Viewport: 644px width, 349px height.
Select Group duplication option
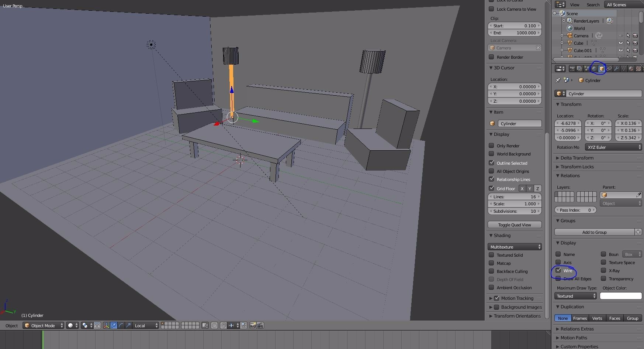click(633, 318)
